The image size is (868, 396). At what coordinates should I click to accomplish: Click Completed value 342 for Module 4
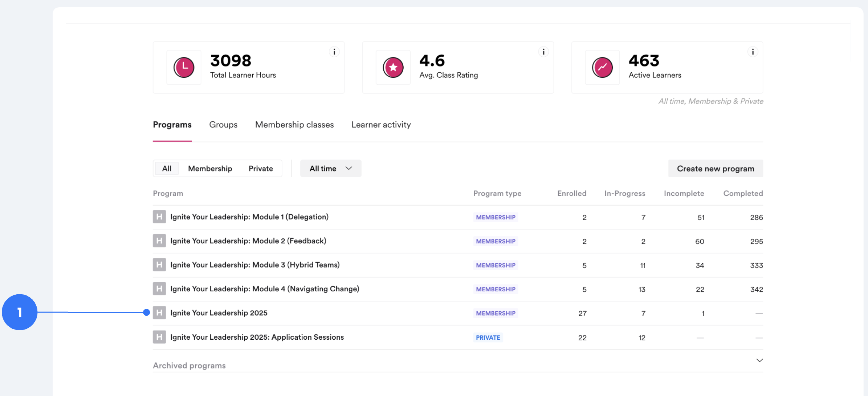tap(757, 289)
